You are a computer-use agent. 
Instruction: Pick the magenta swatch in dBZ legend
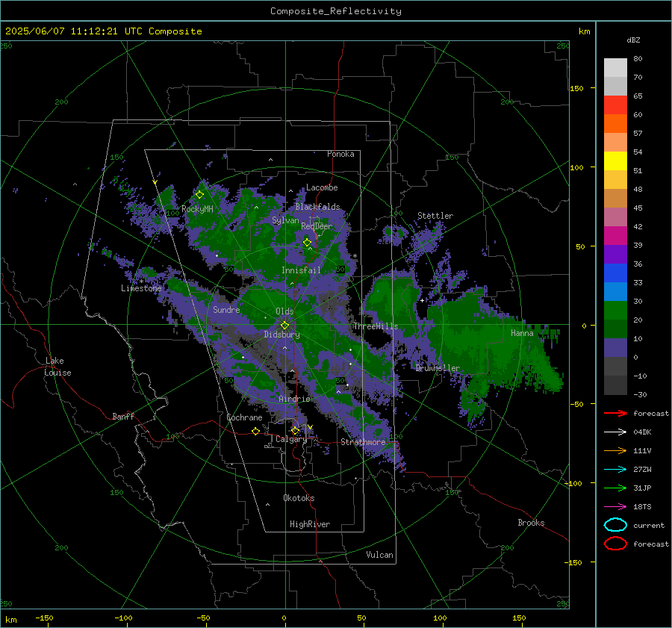pyautogui.click(x=615, y=236)
